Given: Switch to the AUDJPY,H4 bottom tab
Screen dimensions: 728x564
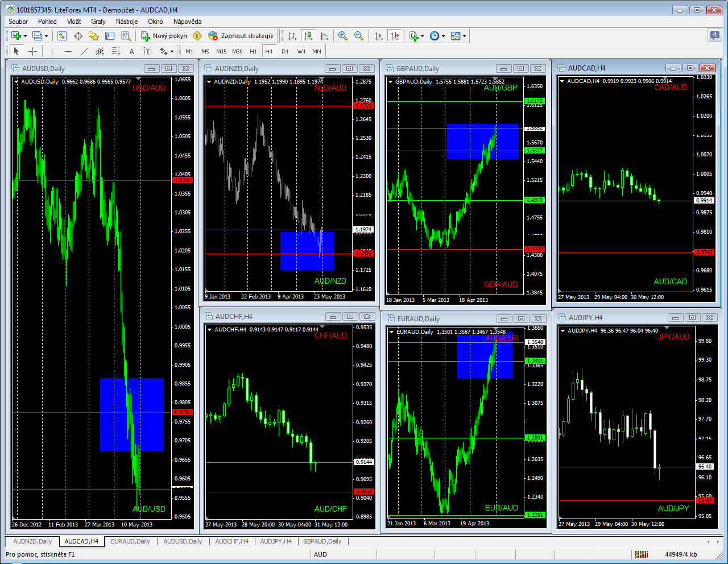Looking at the screenshot, I should 276,541.
